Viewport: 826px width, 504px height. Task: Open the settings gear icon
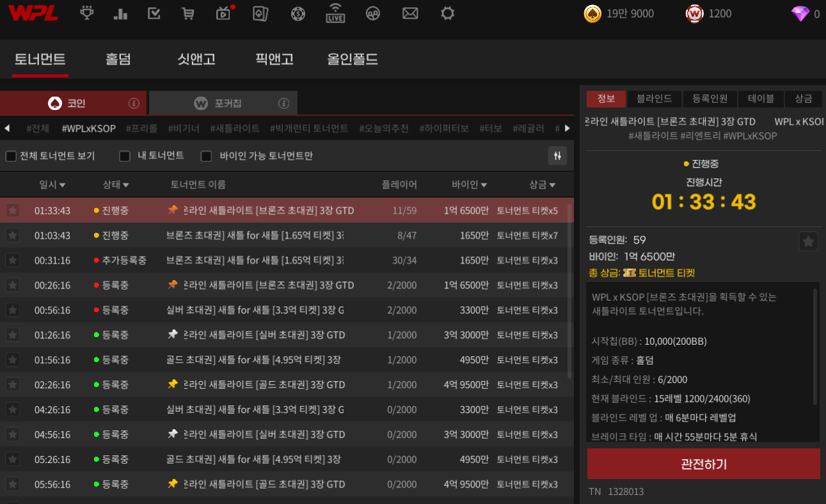tap(448, 13)
